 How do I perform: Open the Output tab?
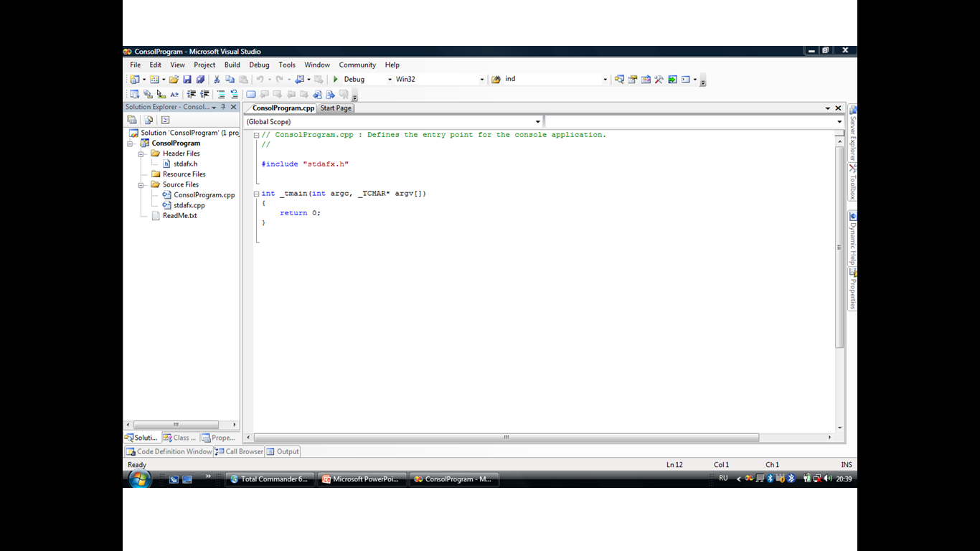pyautogui.click(x=283, y=451)
